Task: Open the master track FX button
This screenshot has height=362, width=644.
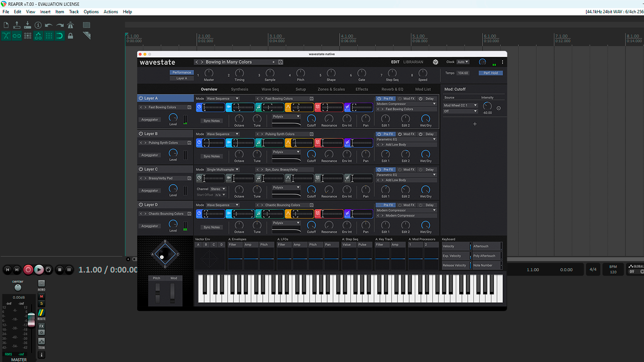Action: (x=41, y=326)
